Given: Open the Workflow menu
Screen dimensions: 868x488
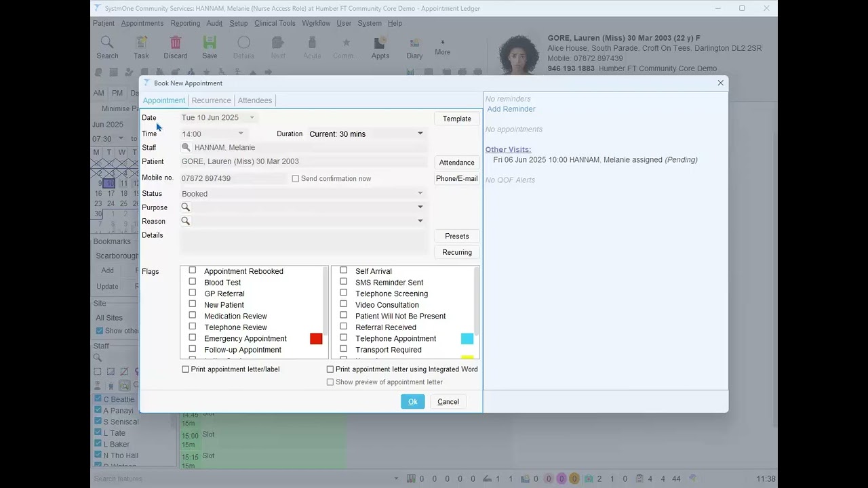Looking at the screenshot, I should pyautogui.click(x=316, y=23).
